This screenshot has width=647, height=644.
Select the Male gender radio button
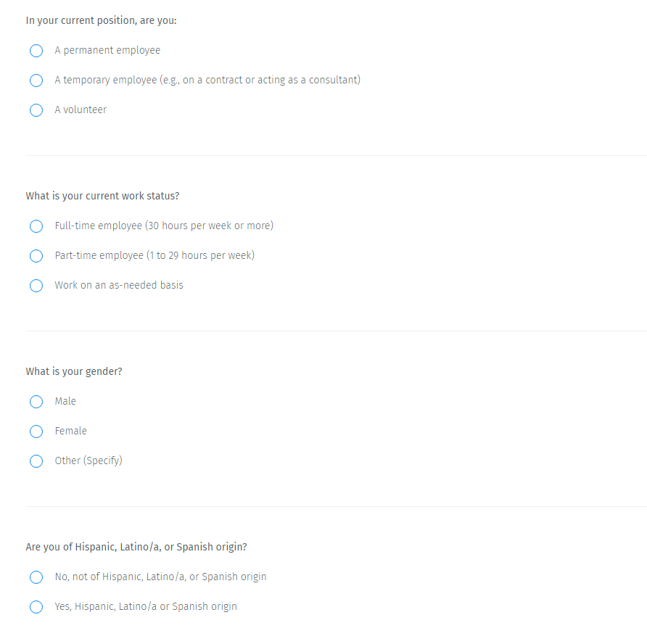coord(36,402)
